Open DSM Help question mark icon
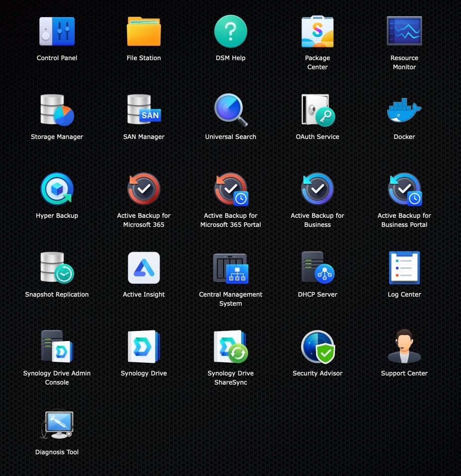The width and height of the screenshot is (461, 476). [x=230, y=31]
